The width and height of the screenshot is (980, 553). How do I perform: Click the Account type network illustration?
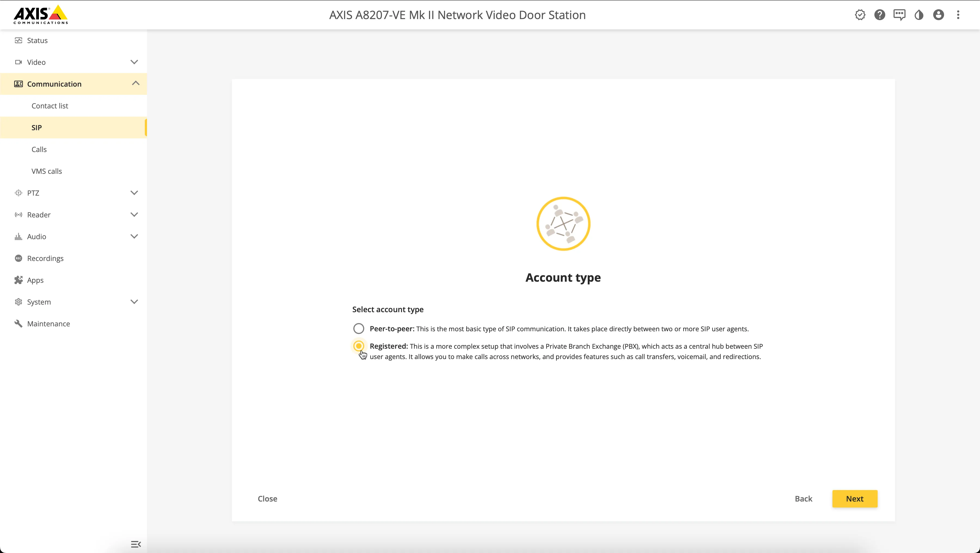(x=563, y=224)
